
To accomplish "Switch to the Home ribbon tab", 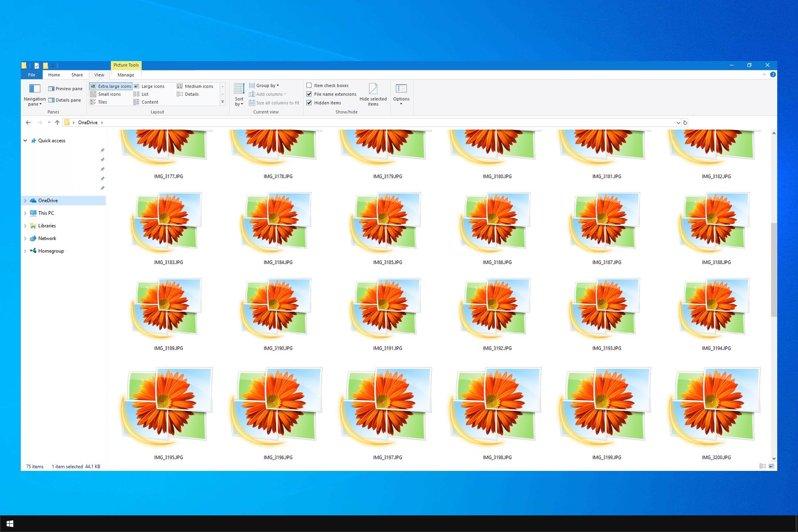I will coord(54,75).
